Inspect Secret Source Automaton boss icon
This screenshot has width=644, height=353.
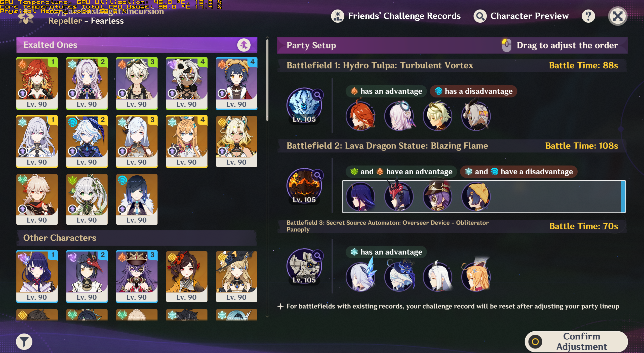coord(304,266)
